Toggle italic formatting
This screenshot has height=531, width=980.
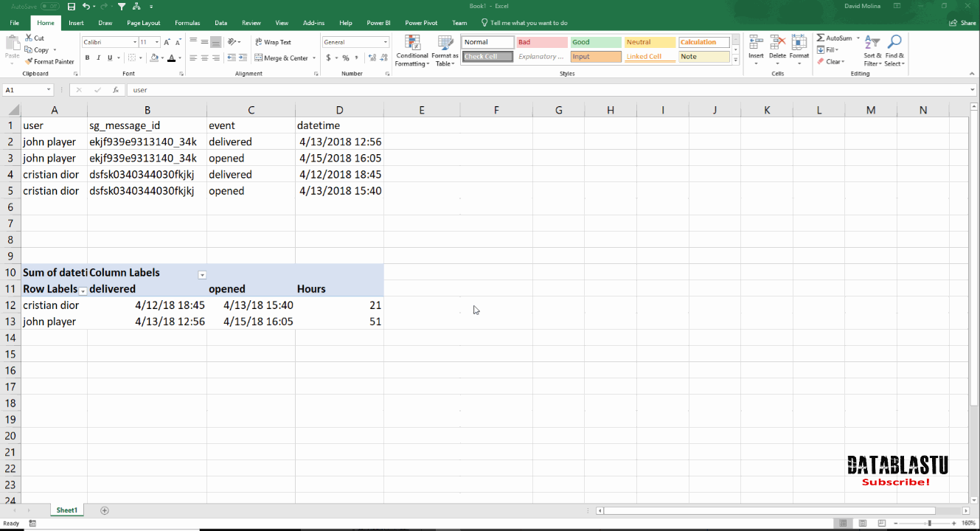point(97,57)
